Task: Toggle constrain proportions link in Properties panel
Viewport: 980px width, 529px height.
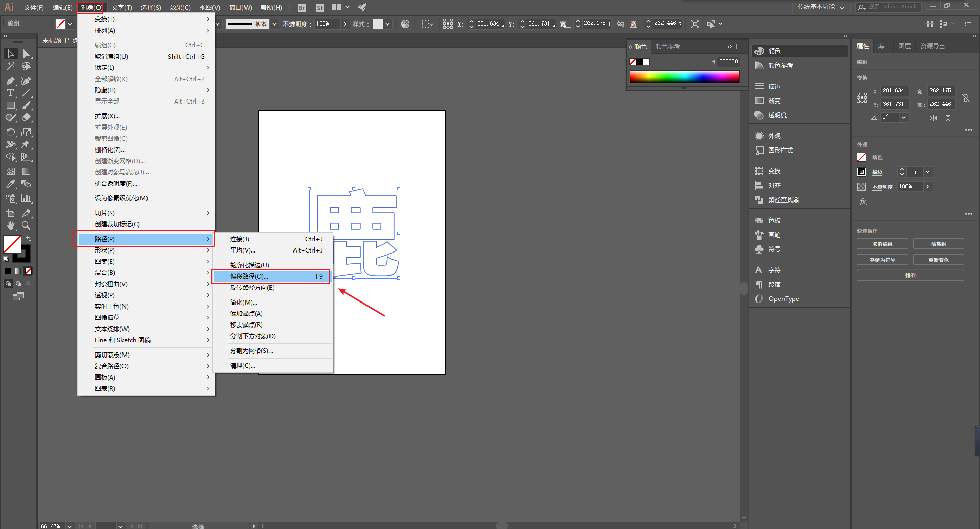Action: click(966, 97)
